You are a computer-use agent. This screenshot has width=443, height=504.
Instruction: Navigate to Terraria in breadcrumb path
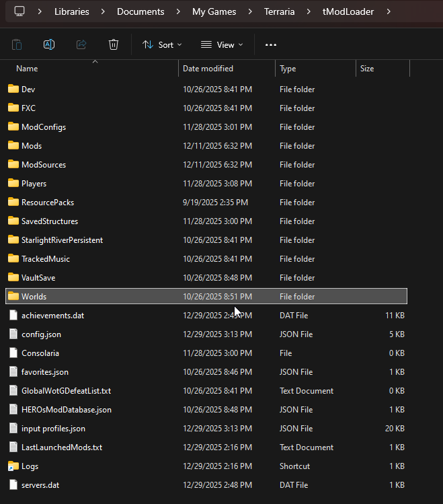[279, 11]
